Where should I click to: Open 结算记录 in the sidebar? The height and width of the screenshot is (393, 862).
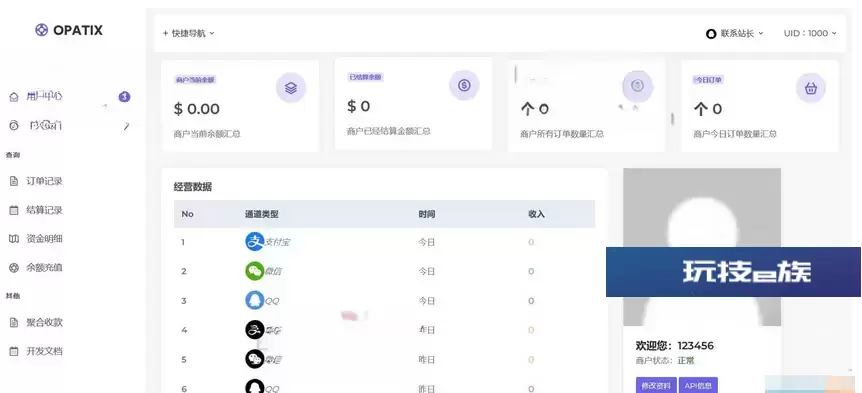pyautogui.click(x=44, y=210)
